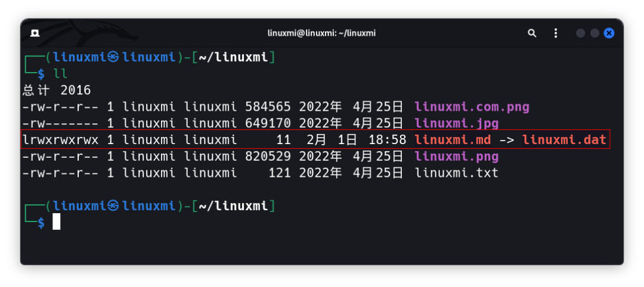Click the 2022年 date on the linuxmi.txt row

320,173
